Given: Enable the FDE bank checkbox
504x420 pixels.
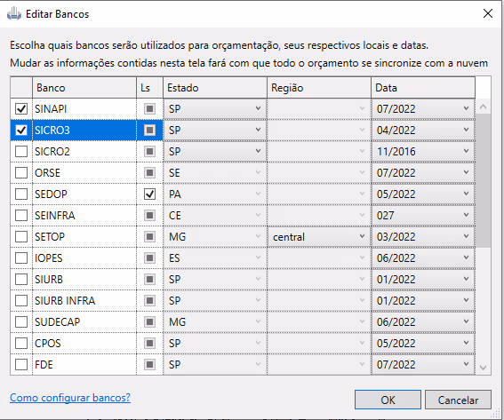Looking at the screenshot, I should (x=21, y=364).
